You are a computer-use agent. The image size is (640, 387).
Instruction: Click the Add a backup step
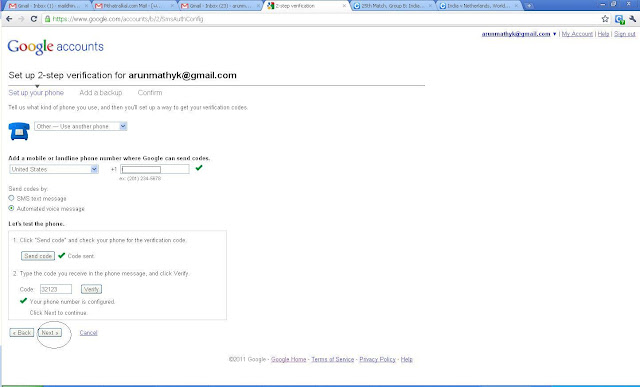click(101, 93)
